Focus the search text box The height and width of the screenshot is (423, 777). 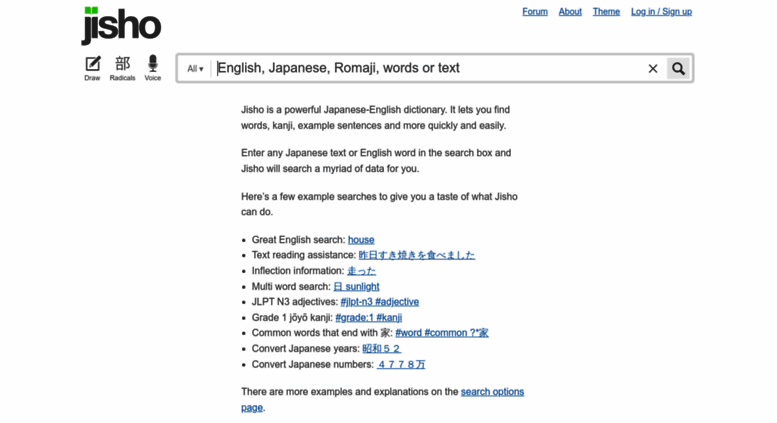coord(430,68)
